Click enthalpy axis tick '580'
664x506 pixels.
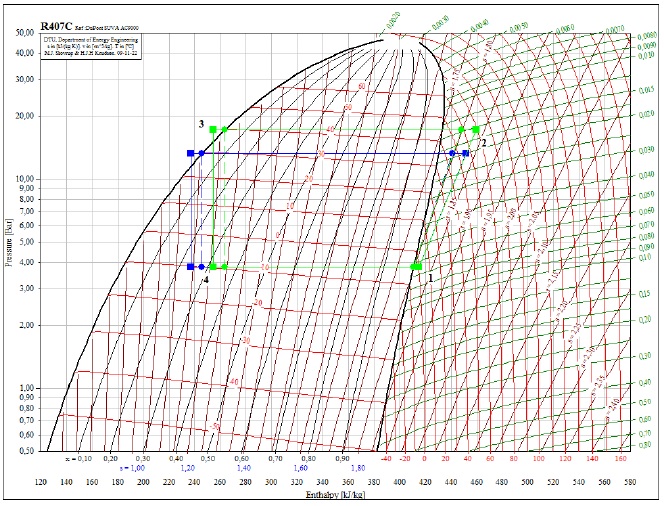[x=630, y=482]
